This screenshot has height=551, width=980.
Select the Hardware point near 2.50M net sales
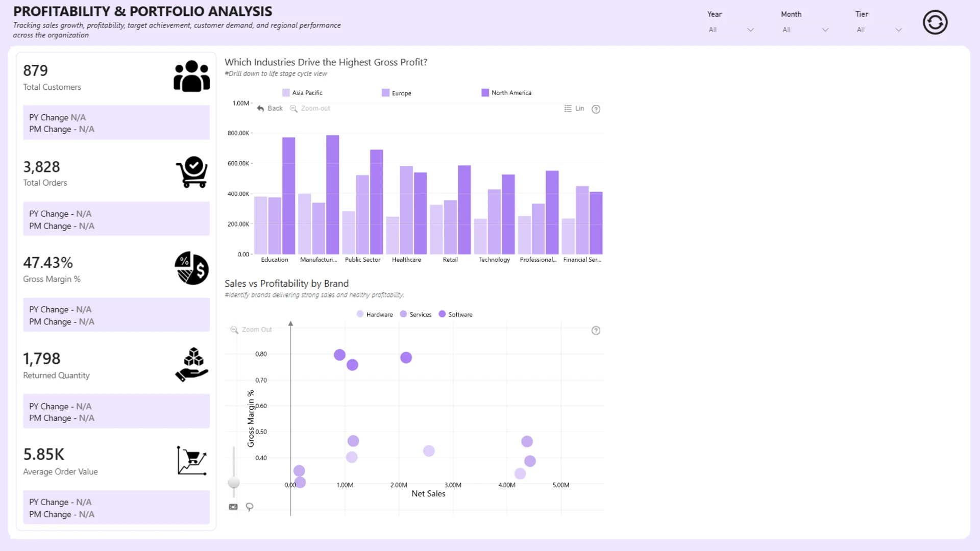tap(429, 451)
